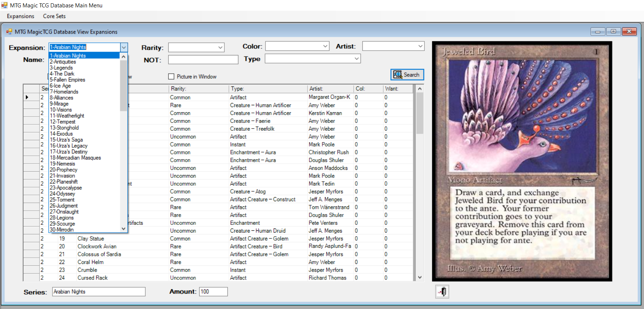Select 2-Antiquities in the expansion list

click(85, 62)
